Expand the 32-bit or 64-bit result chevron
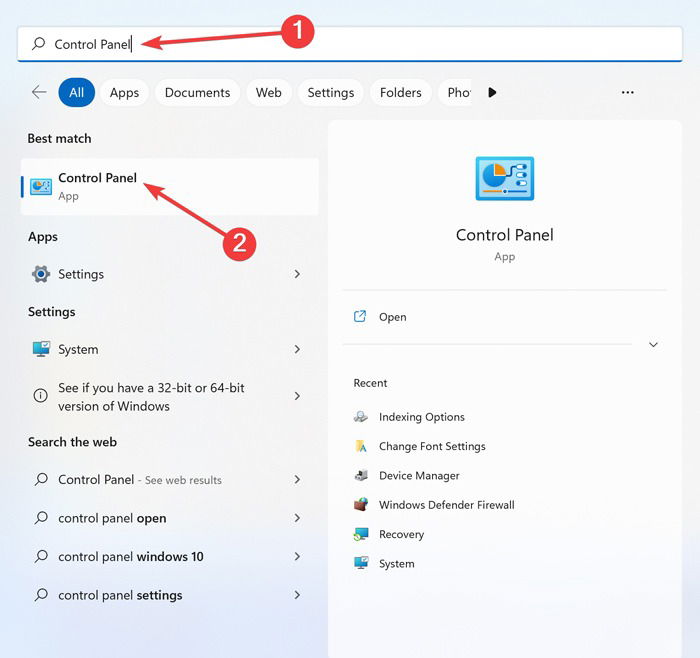Image resolution: width=700 pixels, height=658 pixels. [x=297, y=396]
